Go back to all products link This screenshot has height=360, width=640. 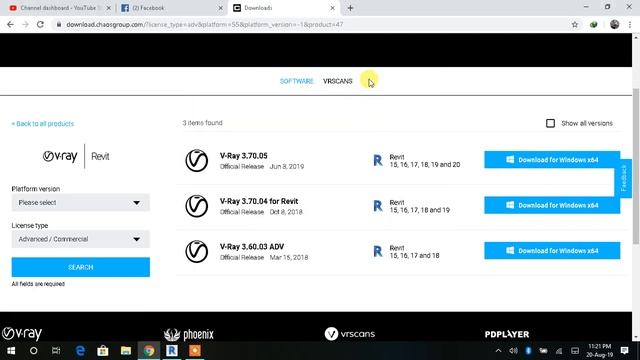click(x=43, y=124)
